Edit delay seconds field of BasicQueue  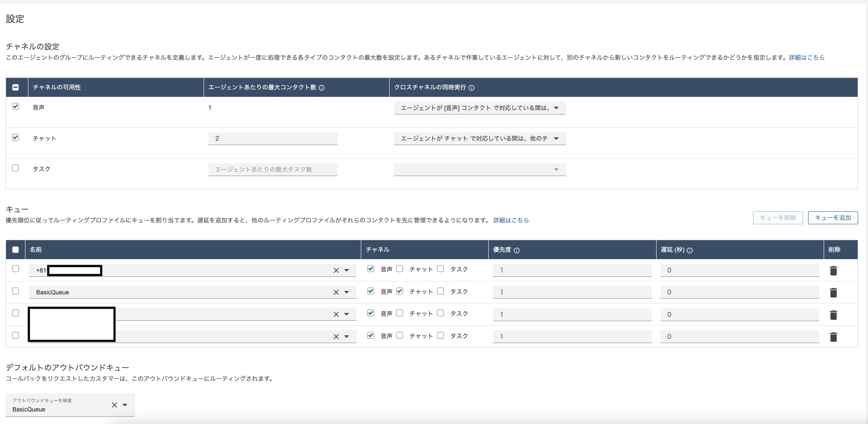tap(740, 292)
